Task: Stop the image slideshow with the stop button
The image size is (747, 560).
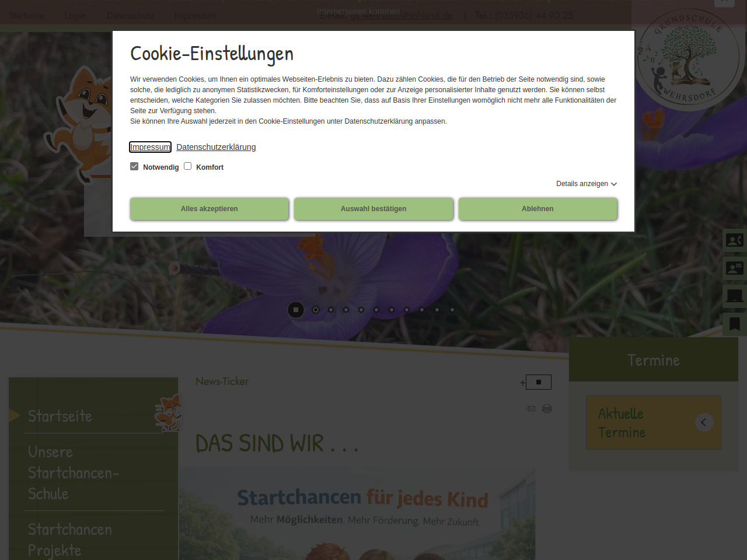Action: pos(296,310)
